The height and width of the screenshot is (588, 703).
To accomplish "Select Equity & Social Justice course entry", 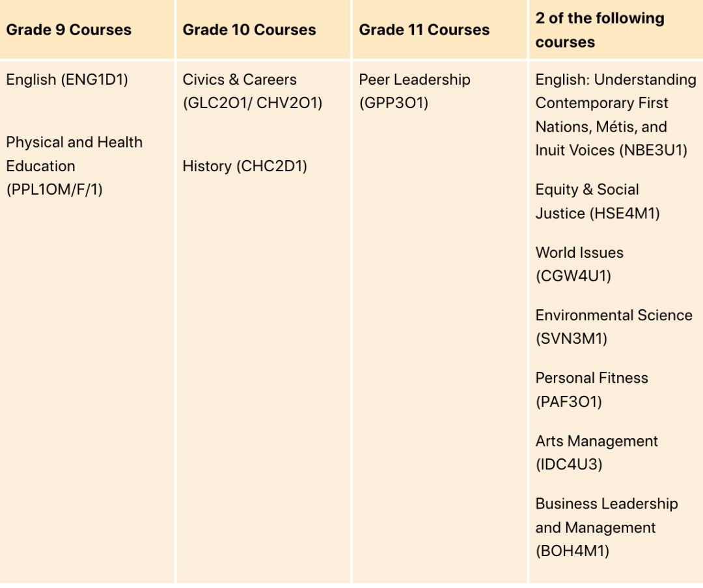I will point(598,201).
